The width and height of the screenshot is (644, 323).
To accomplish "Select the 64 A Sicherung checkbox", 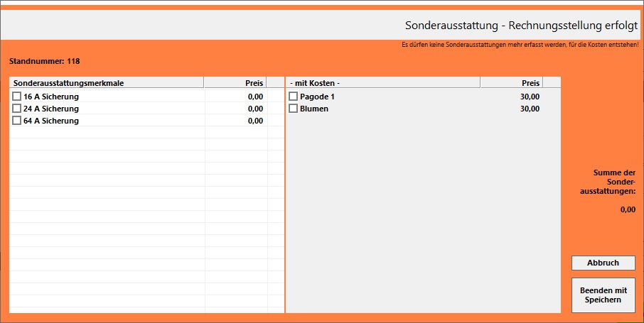I will pyautogui.click(x=17, y=121).
